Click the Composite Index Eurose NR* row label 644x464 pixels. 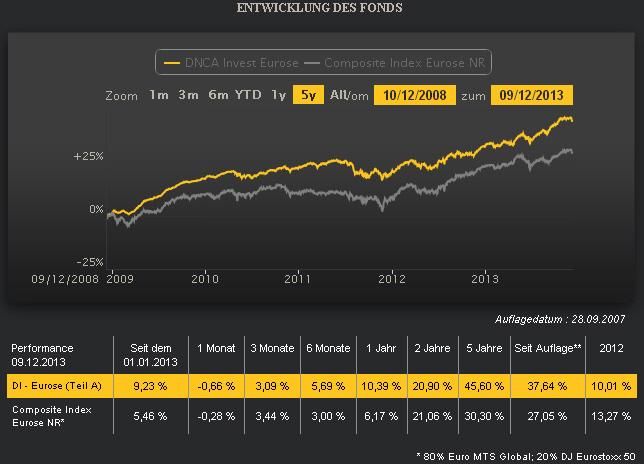tap(52, 416)
